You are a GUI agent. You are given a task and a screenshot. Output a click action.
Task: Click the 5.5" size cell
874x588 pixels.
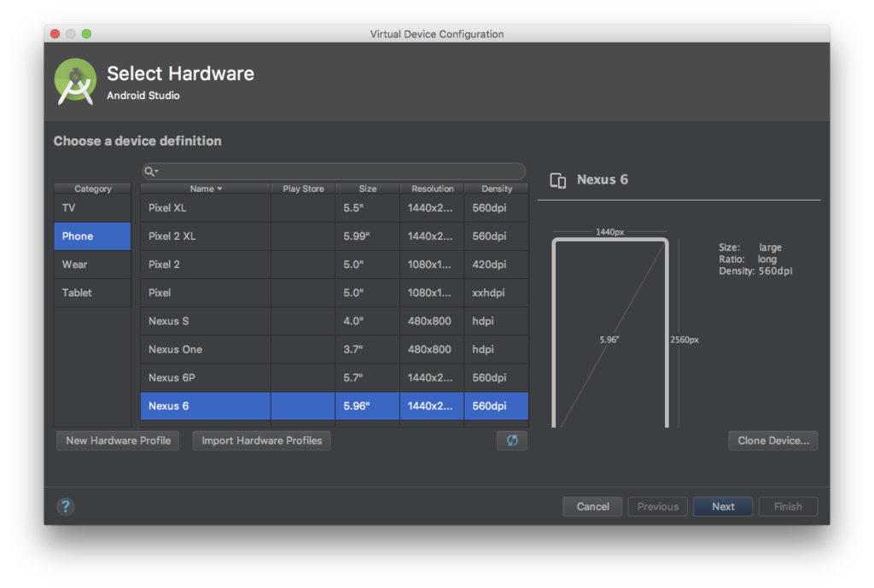pyautogui.click(x=368, y=208)
